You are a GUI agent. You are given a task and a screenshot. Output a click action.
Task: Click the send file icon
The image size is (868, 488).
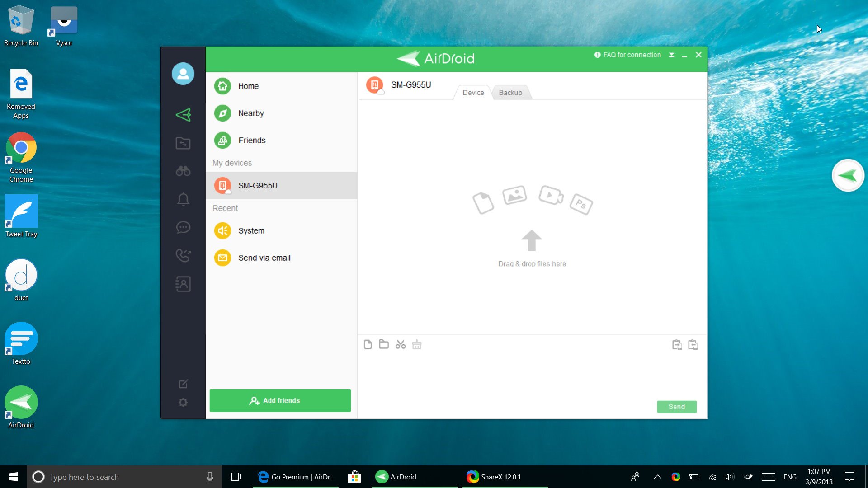pos(368,345)
